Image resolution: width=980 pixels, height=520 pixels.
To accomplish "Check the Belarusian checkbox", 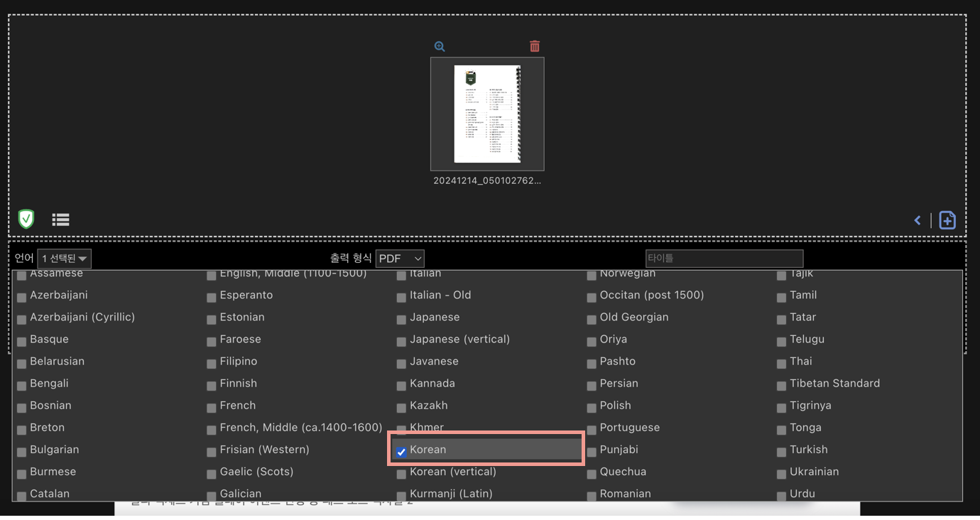I will click(x=21, y=364).
